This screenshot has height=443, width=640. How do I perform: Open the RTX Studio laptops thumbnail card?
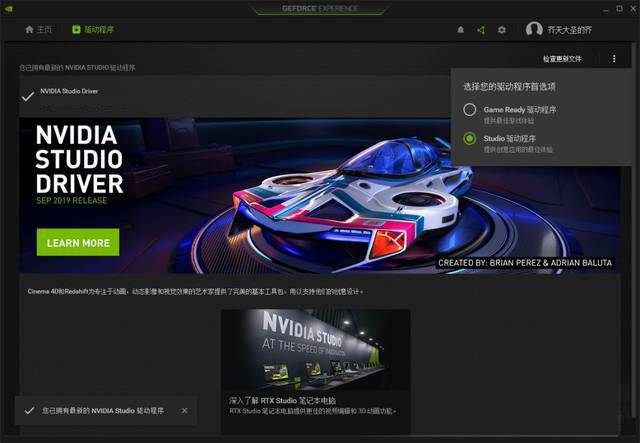point(316,370)
